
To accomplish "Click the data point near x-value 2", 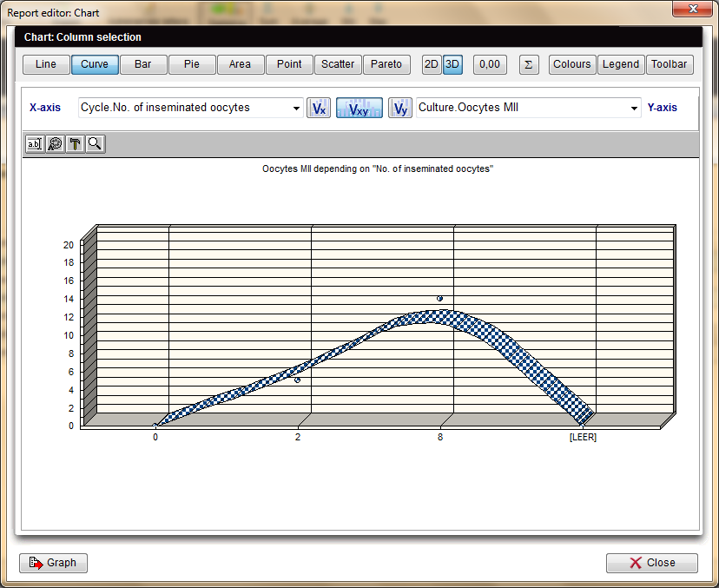I will (297, 380).
